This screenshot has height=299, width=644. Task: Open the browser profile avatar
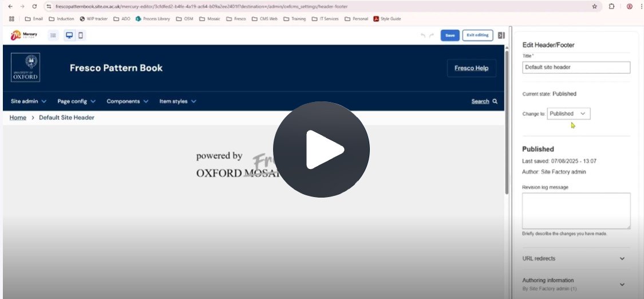629,6
